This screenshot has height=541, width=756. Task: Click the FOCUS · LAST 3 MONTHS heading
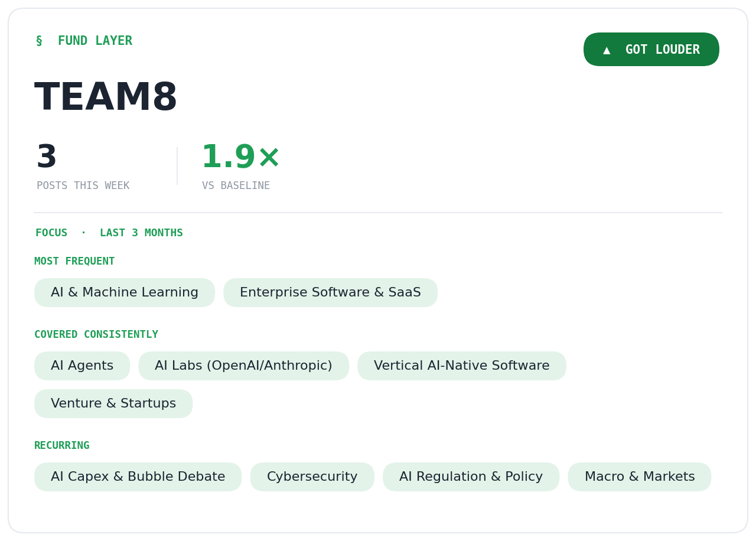point(109,233)
